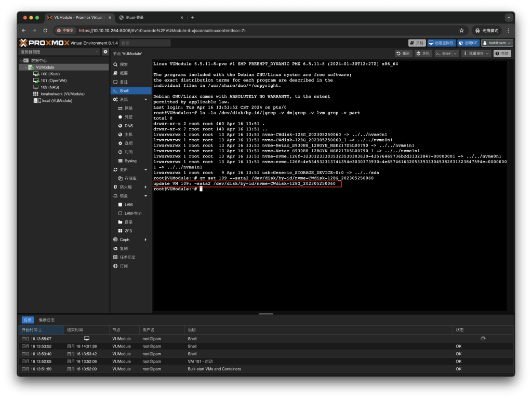
Task: Open the 文档 documentation button
Action: pyautogui.click(x=417, y=43)
